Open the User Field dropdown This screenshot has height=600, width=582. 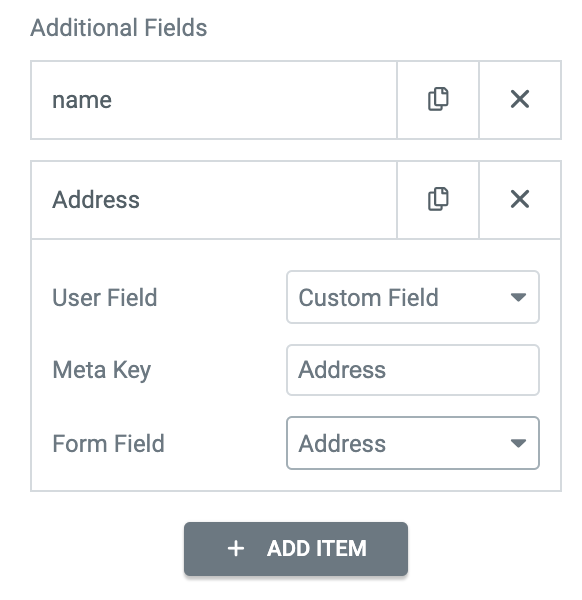point(412,297)
